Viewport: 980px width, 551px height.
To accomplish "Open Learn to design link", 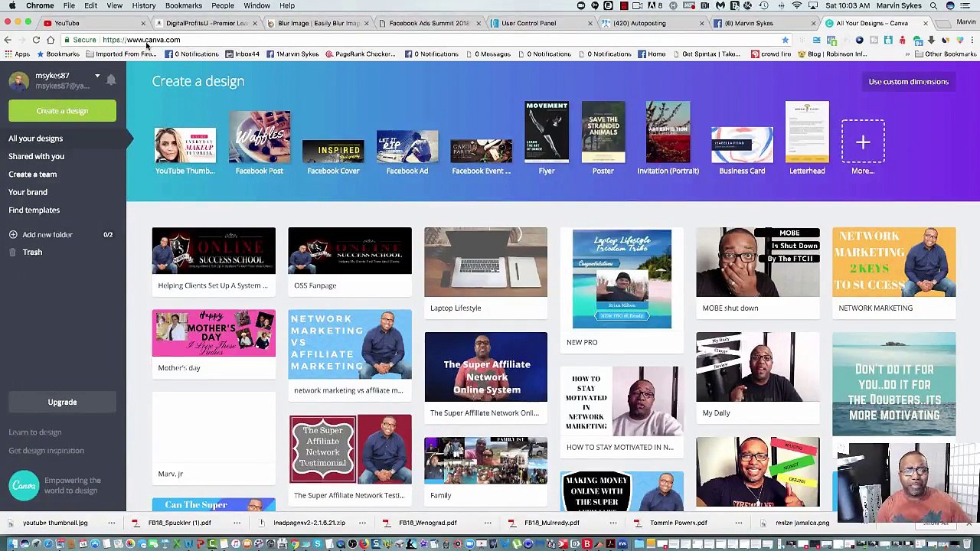I will 34,432.
